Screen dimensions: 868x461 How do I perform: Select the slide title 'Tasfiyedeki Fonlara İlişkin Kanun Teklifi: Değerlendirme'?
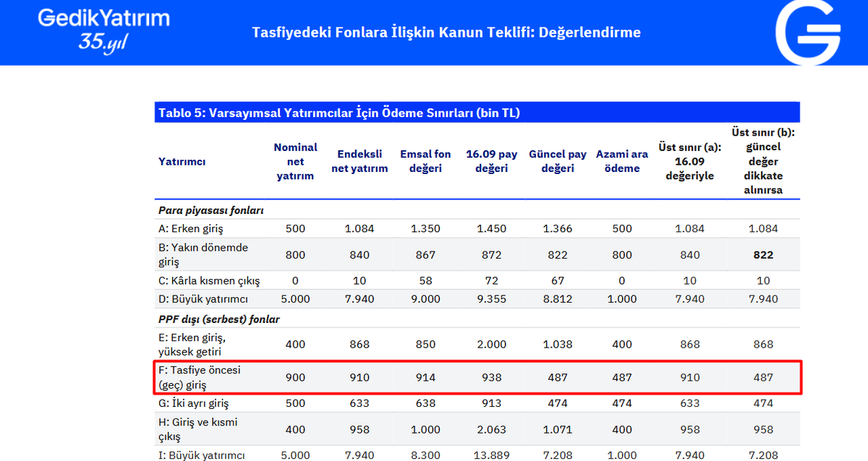(x=446, y=33)
